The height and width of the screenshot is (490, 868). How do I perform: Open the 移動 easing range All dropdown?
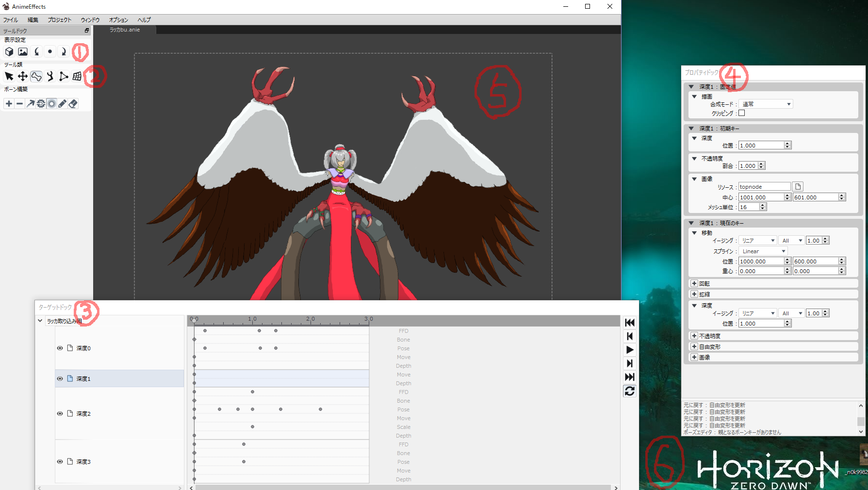pyautogui.click(x=792, y=241)
